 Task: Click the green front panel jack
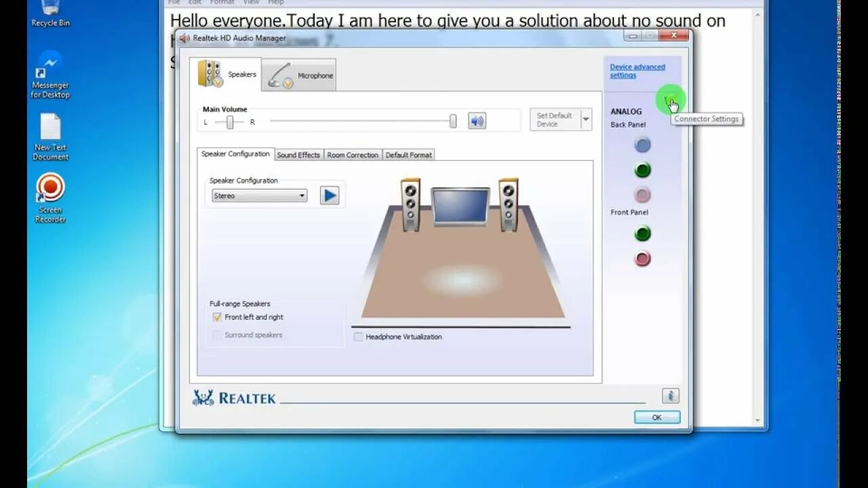pos(642,234)
